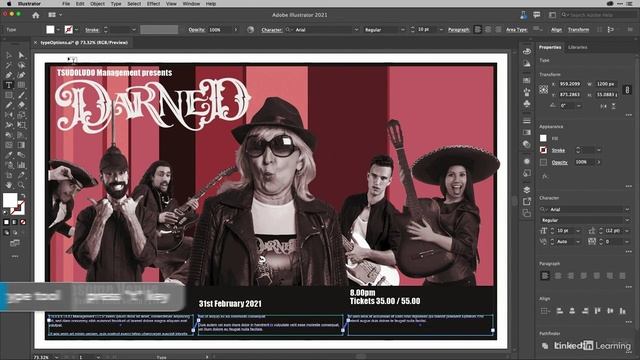Click the large Fill color box in toolbar
The height and width of the screenshot is (360, 640).
[x=10, y=200]
